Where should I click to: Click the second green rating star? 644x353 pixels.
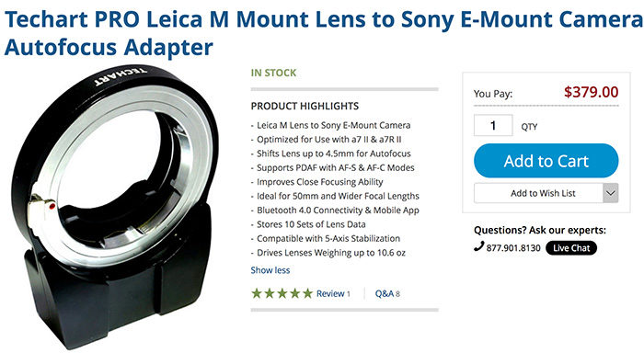[270, 293]
